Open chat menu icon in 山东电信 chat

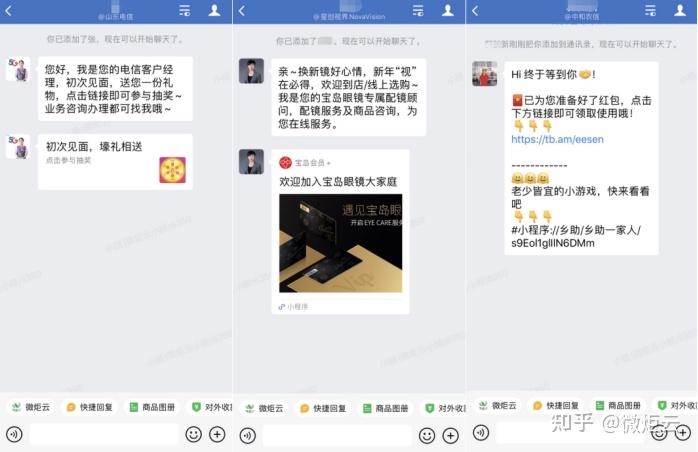pos(185,10)
